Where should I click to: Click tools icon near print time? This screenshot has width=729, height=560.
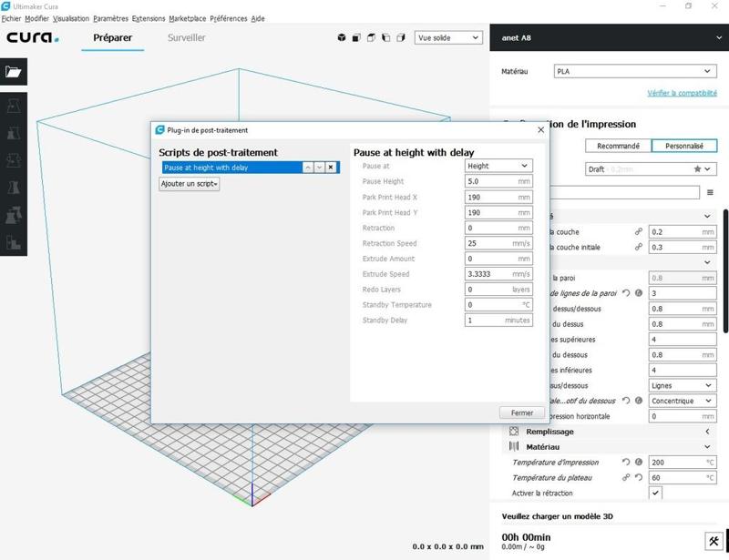coord(714,541)
